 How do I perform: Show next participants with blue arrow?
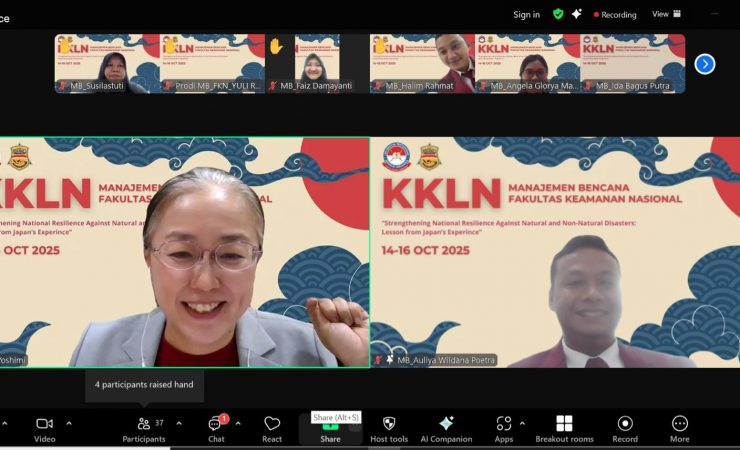(705, 64)
